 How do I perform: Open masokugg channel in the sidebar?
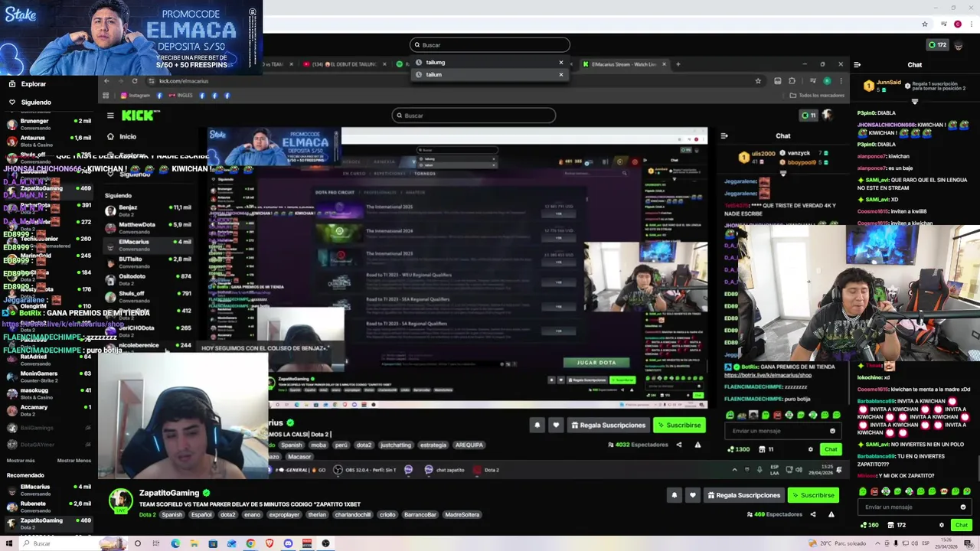point(49,393)
